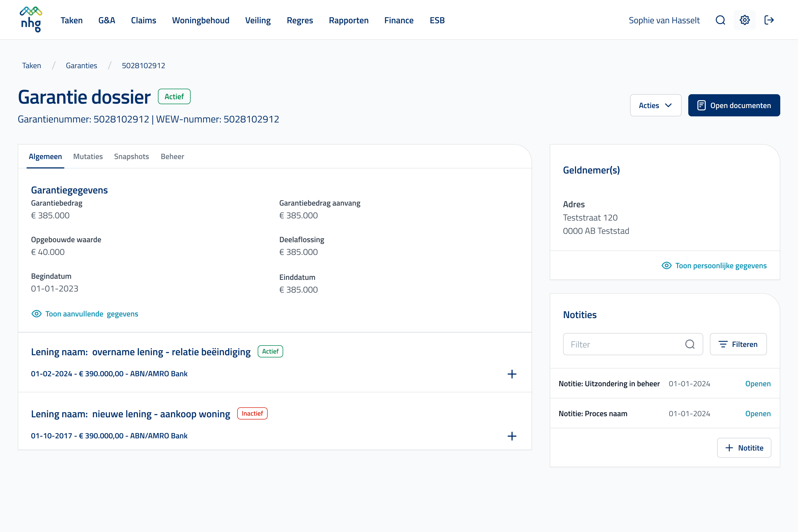Open Proces naam note via Openen
This screenshot has height=532, width=798.
coord(758,414)
